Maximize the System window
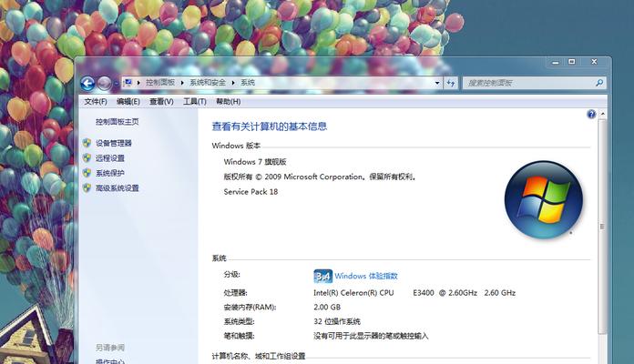 click(572, 62)
